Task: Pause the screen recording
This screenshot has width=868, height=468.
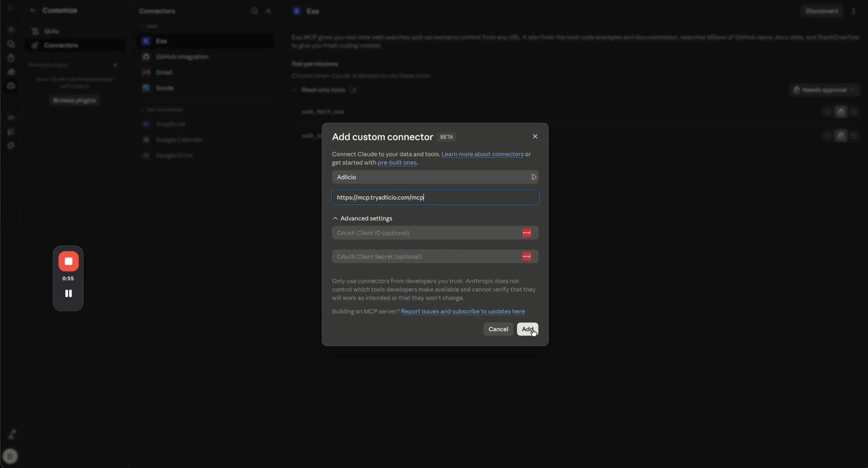Action: click(x=68, y=294)
